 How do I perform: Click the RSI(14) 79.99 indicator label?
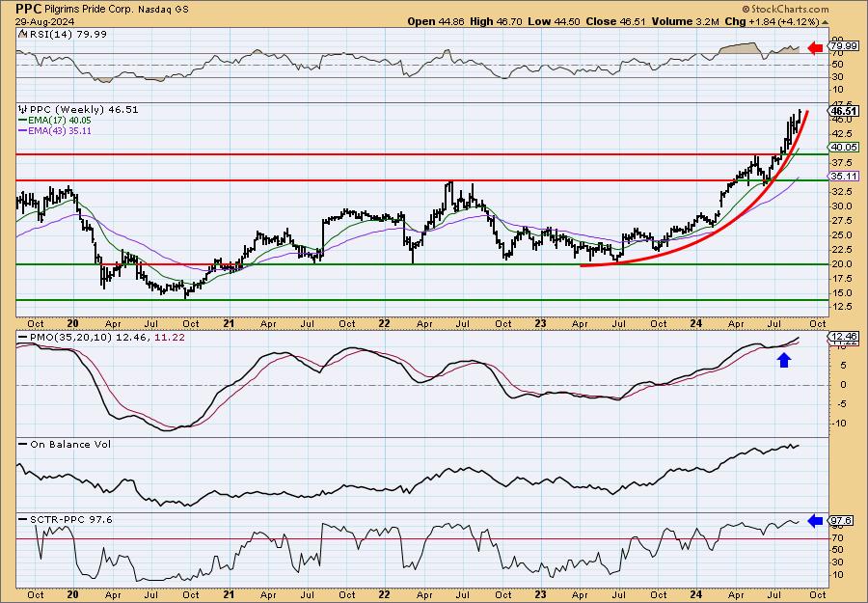(68, 34)
